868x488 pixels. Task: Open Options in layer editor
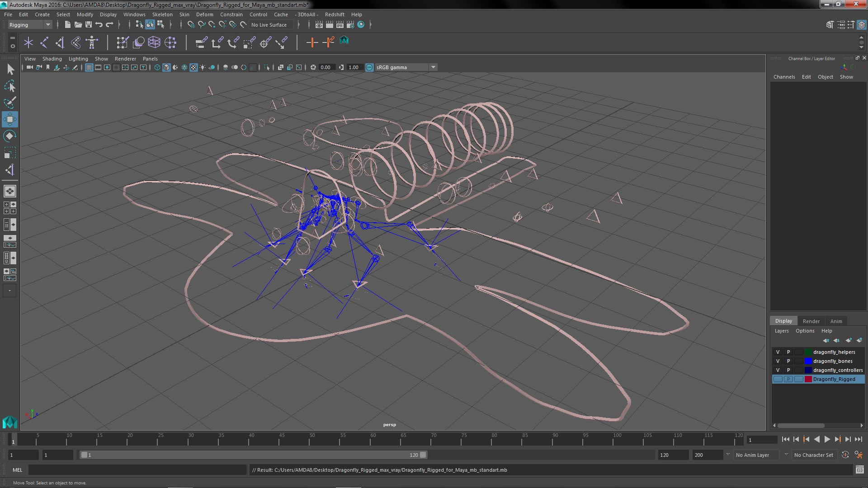click(x=805, y=331)
